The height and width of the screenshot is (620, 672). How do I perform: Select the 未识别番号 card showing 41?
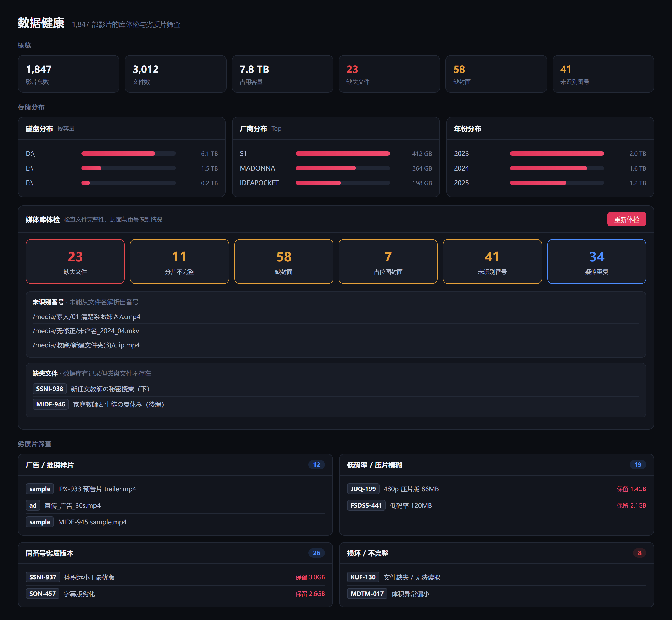click(492, 262)
